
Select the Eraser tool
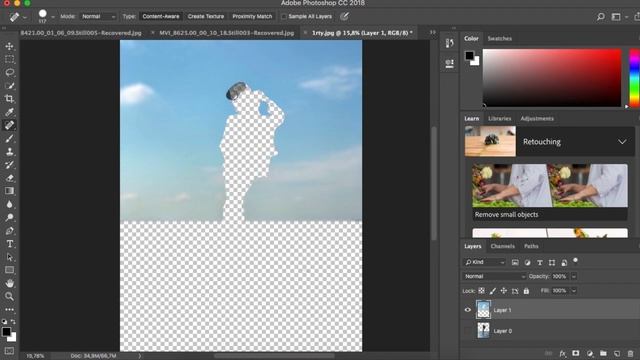9,178
